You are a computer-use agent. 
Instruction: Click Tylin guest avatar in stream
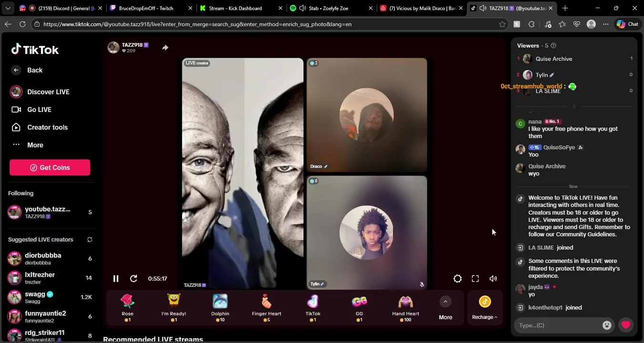point(366,232)
